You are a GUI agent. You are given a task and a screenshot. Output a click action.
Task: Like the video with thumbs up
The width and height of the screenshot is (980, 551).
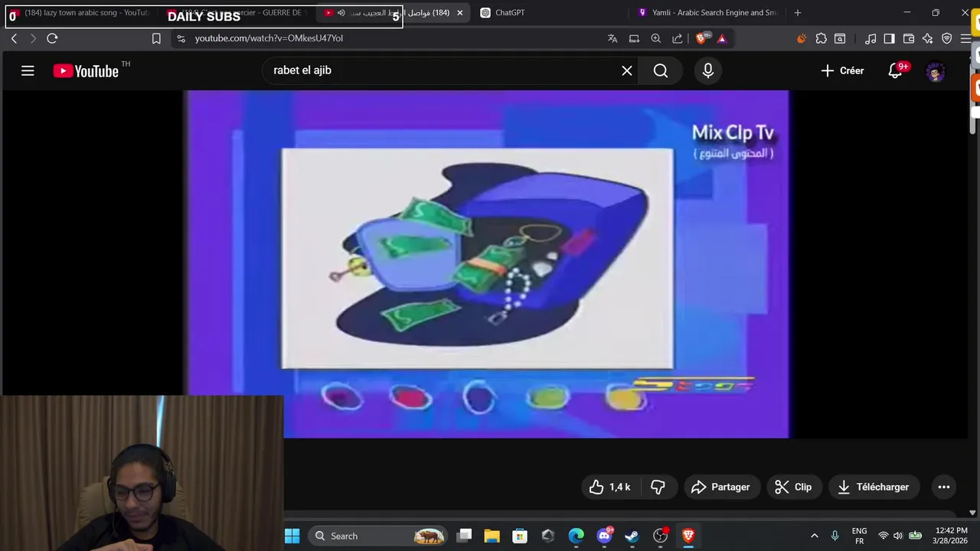pos(609,487)
